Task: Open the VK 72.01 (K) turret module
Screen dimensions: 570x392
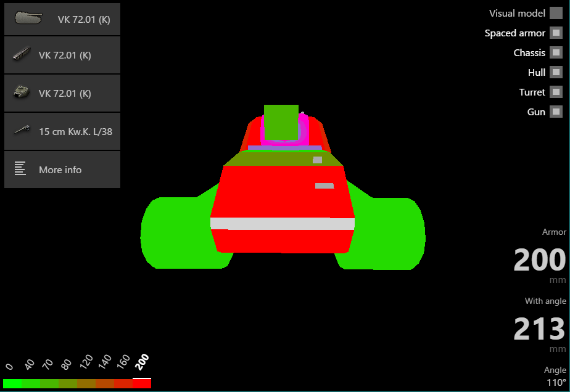Action: 62,93
